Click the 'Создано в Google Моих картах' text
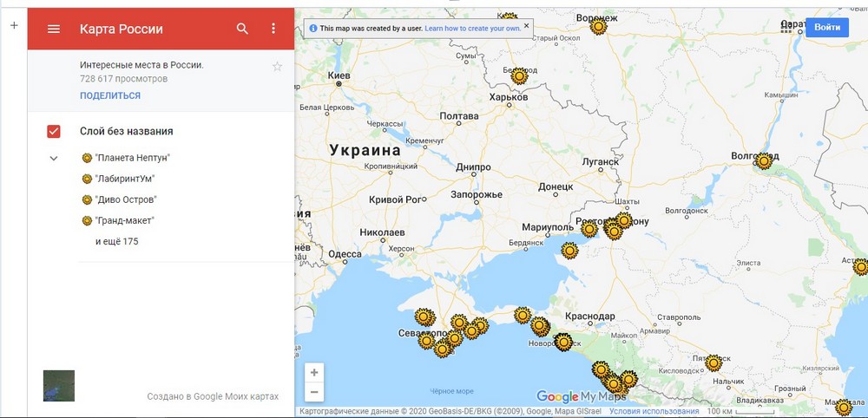This screenshot has width=868, height=418. tap(213, 396)
